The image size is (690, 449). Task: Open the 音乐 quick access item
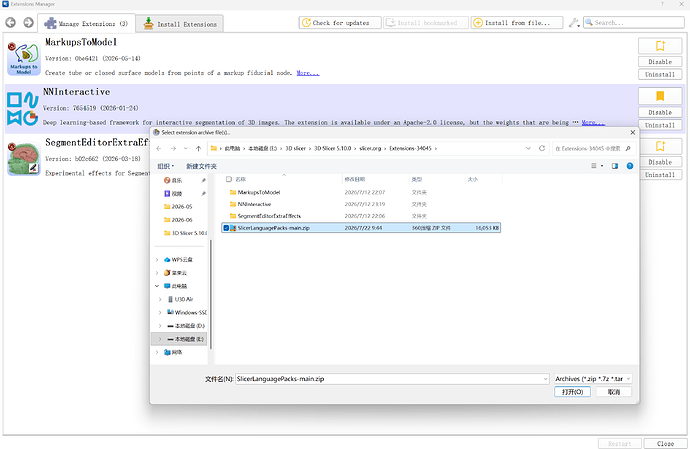(173, 180)
